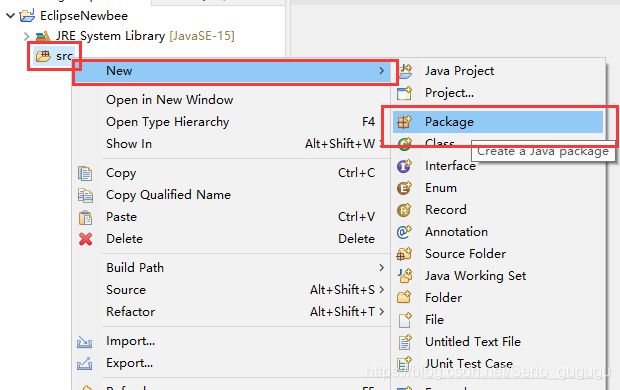Image resolution: width=620 pixels, height=390 pixels.
Task: Expand the Build Path submenu arrow
Action: (x=381, y=268)
